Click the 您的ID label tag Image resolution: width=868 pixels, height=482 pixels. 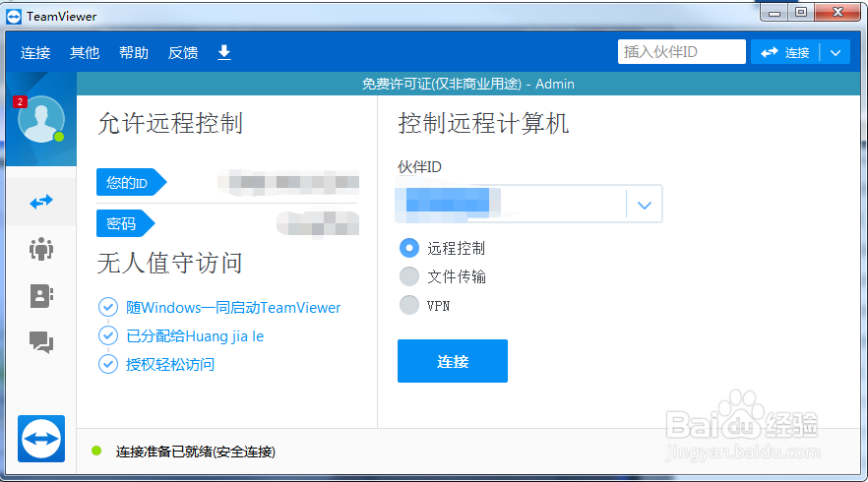[131, 182]
